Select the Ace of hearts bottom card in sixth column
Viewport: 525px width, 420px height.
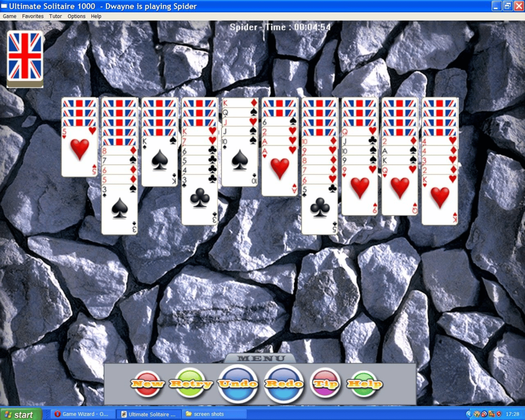(x=280, y=171)
